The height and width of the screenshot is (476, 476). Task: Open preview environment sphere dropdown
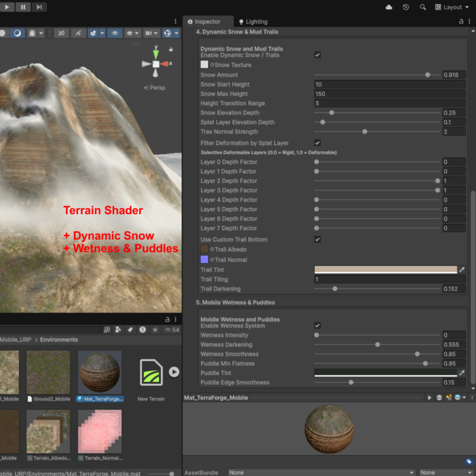pos(460,397)
